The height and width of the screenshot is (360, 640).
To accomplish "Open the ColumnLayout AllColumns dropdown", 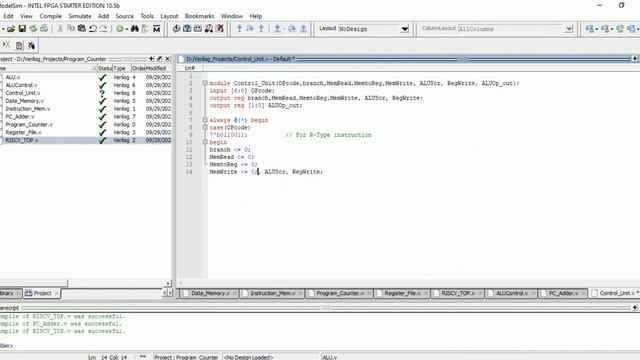I will pos(569,29).
